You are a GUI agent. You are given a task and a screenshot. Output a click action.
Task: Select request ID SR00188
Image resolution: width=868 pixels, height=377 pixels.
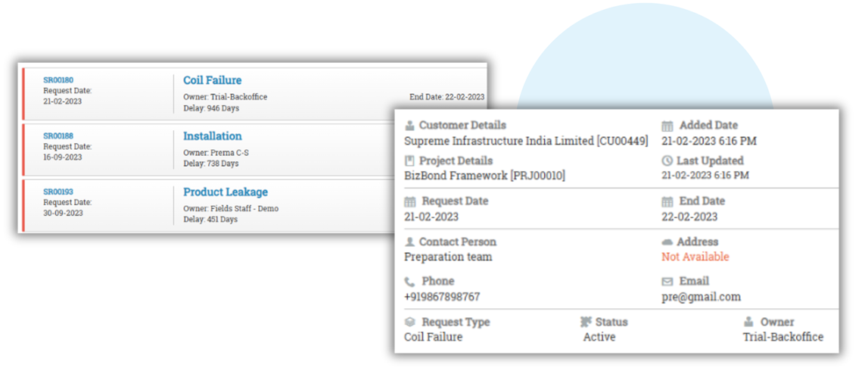click(x=58, y=136)
